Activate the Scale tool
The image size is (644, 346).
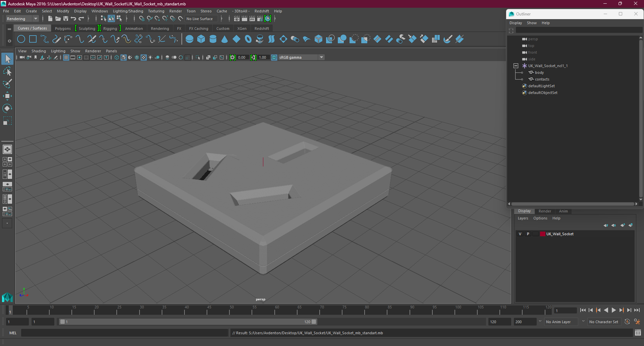click(7, 121)
